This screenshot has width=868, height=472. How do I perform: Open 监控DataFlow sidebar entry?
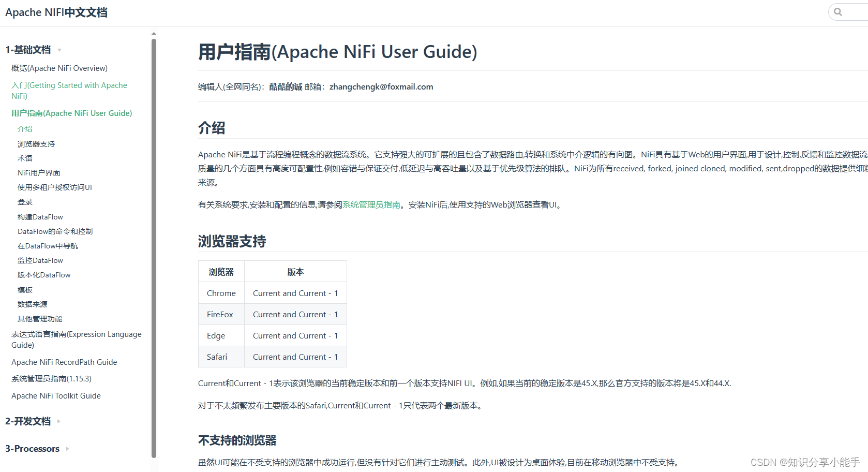click(40, 260)
